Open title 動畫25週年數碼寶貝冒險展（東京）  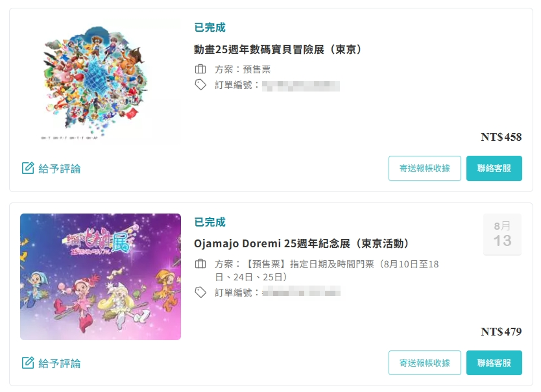click(278, 49)
